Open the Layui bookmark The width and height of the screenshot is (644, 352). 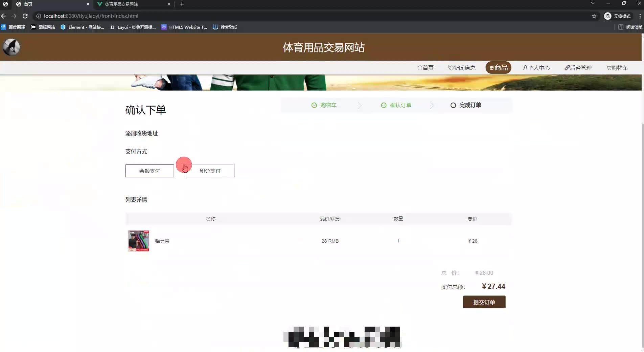coord(133,27)
